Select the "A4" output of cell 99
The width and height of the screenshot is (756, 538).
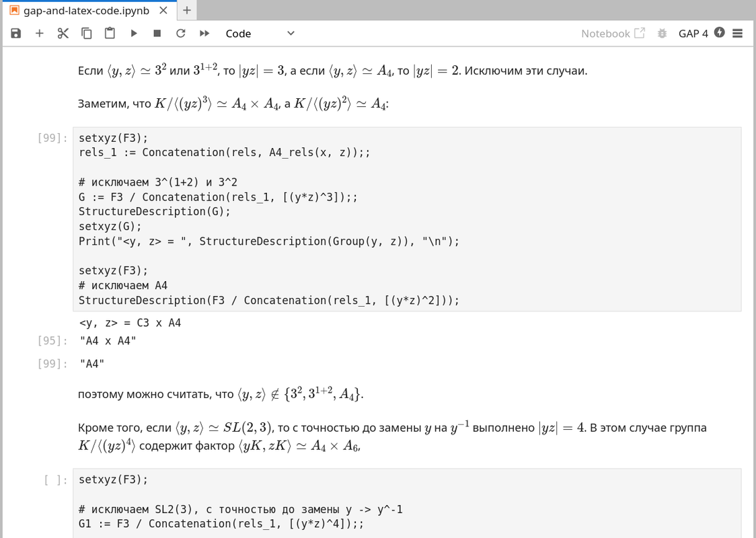pos(92,364)
